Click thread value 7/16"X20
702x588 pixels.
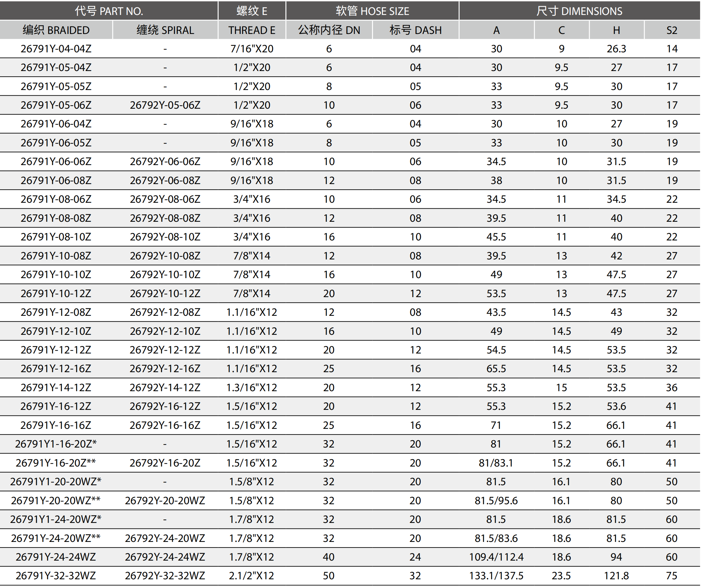[x=252, y=49]
